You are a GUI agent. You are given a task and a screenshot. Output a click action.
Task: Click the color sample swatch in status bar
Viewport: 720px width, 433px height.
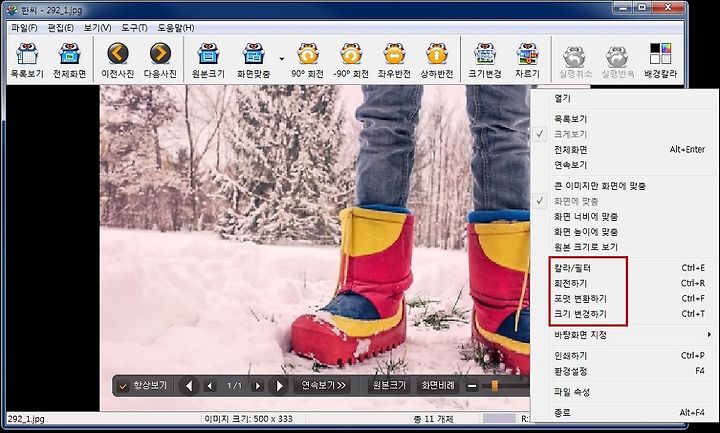pyautogui.click(x=499, y=418)
